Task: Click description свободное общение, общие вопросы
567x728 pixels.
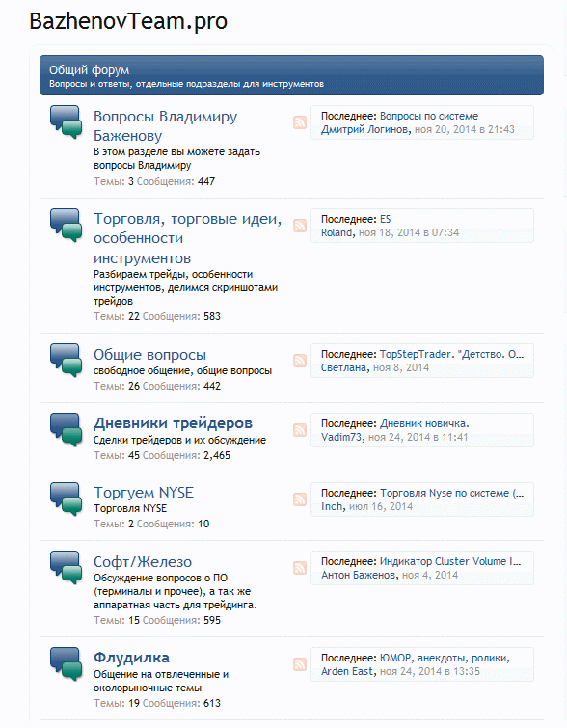Action: [182, 371]
